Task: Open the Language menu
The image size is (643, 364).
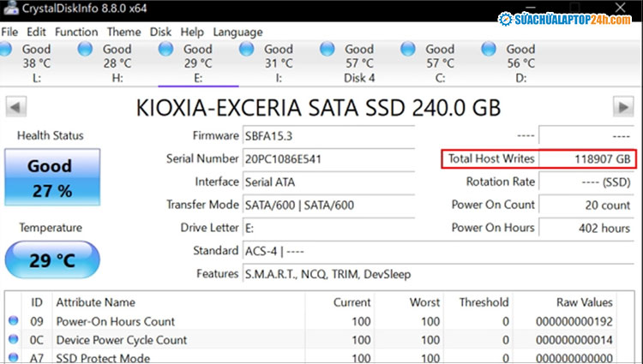Action: click(x=237, y=33)
